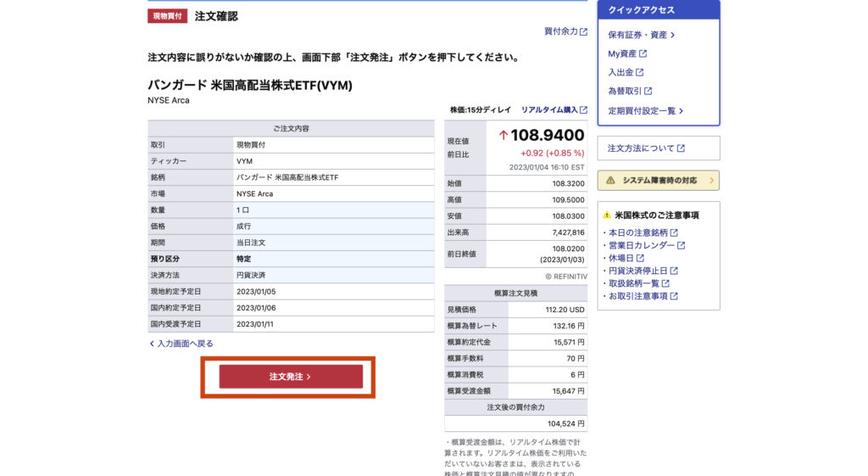Go back via 入力画面へ戻る link
Image resolution: width=868 pixels, height=476 pixels.
(x=185, y=344)
